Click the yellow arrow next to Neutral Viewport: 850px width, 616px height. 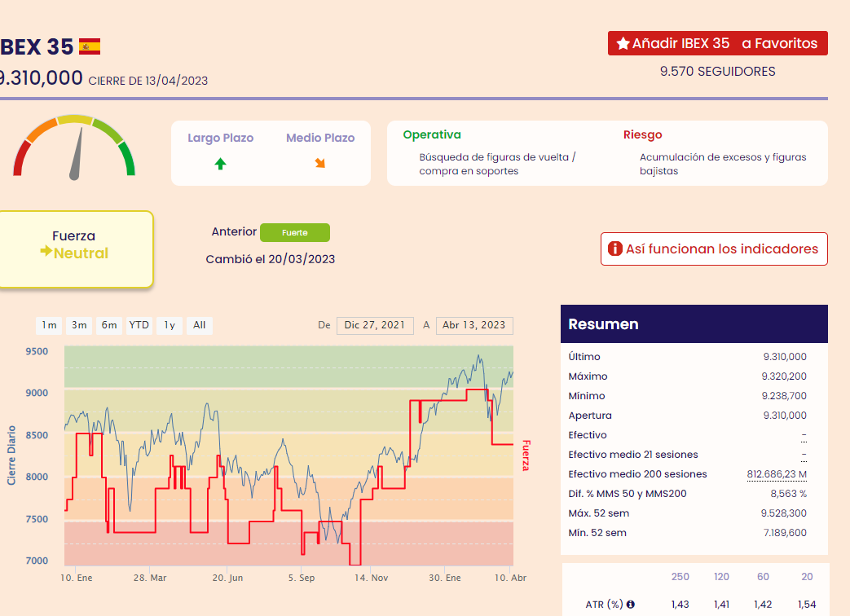tap(46, 251)
